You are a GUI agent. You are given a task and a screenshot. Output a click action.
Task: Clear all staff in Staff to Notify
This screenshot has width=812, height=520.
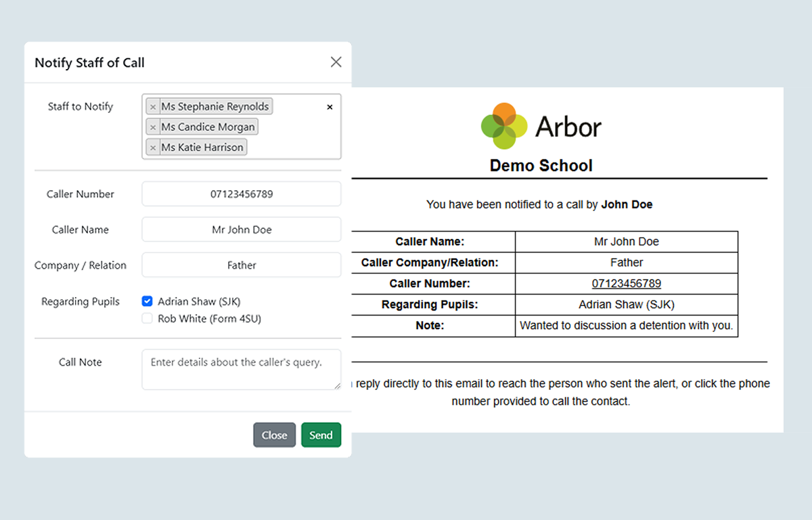coord(330,107)
